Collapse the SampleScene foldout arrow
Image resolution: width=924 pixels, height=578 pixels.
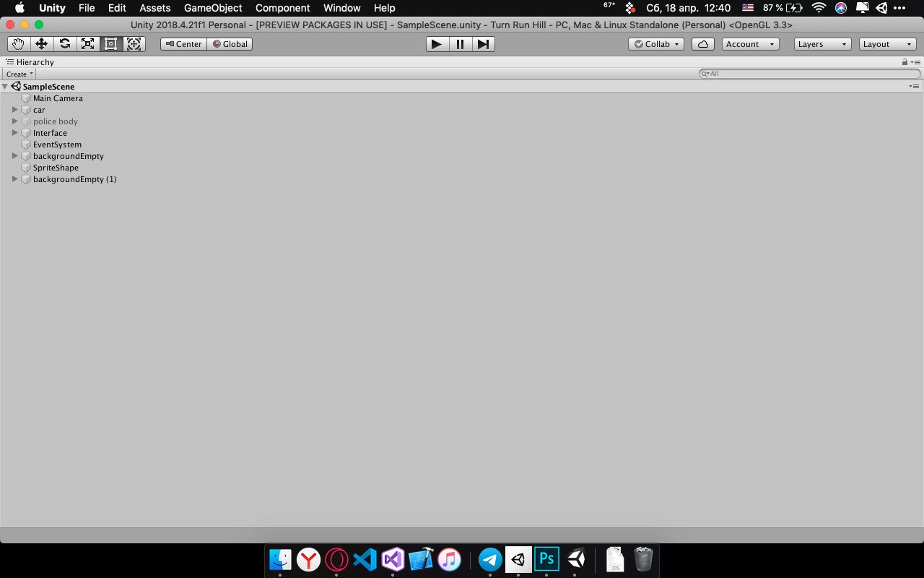point(5,87)
